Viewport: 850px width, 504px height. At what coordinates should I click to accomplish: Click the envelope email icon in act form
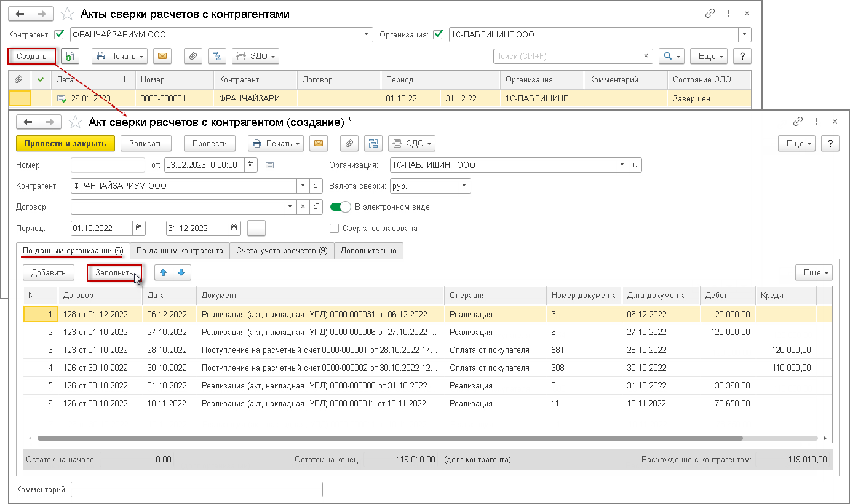point(319,143)
